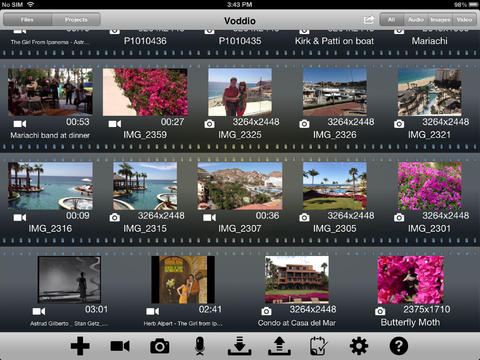
Task: Select The Girl From Ipanema label
Action: click(x=50, y=42)
